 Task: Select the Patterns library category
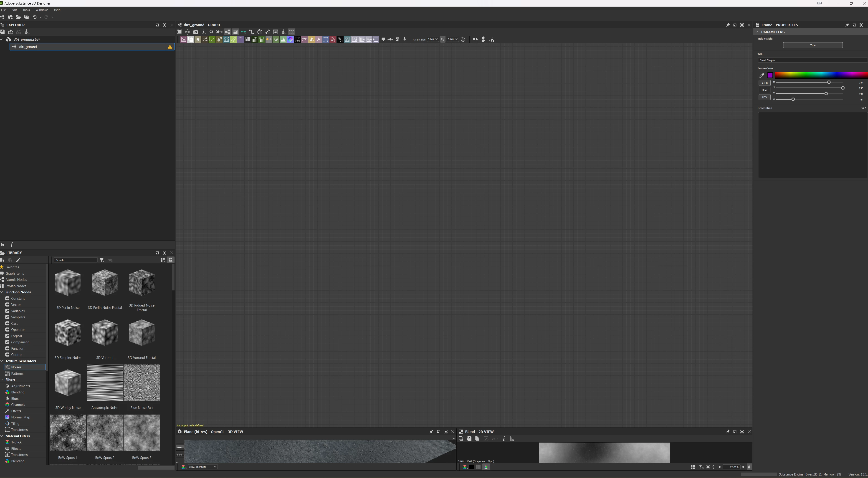pyautogui.click(x=17, y=374)
